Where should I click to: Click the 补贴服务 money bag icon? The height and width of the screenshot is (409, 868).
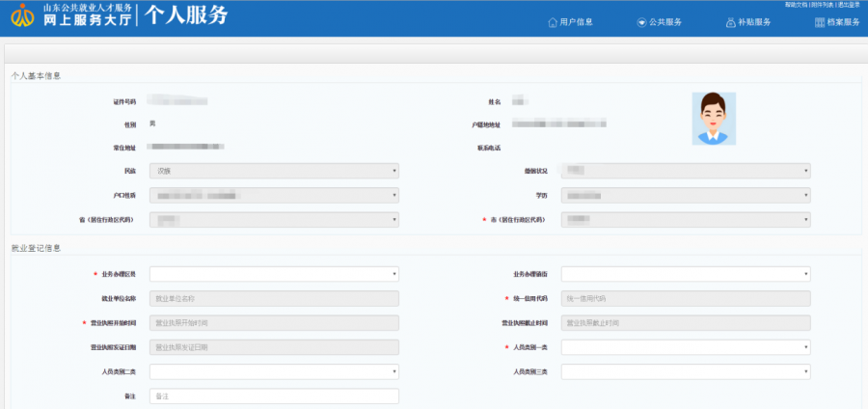coord(731,23)
